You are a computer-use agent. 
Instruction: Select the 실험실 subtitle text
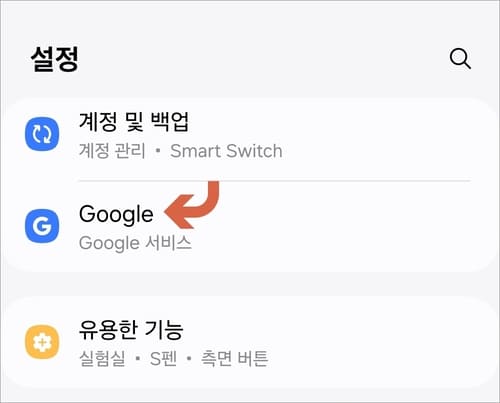(102, 359)
